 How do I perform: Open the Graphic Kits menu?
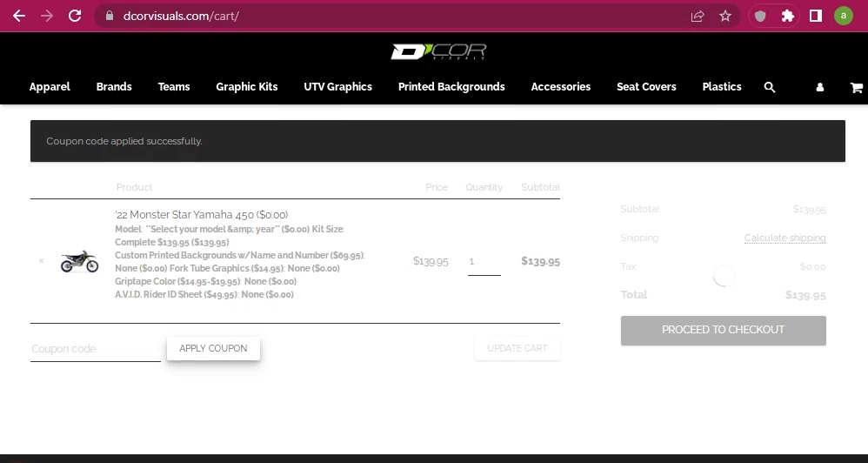click(x=247, y=87)
